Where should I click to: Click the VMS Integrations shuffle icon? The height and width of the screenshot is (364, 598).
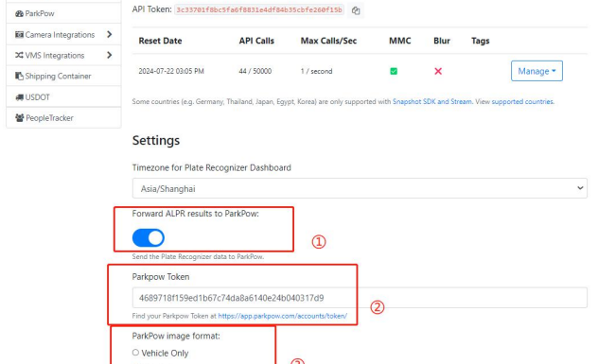click(x=19, y=55)
